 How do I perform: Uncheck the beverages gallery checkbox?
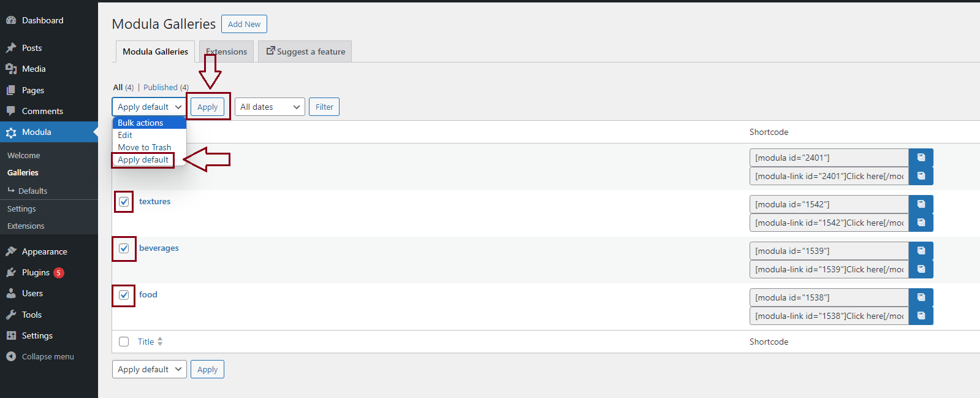coord(124,248)
